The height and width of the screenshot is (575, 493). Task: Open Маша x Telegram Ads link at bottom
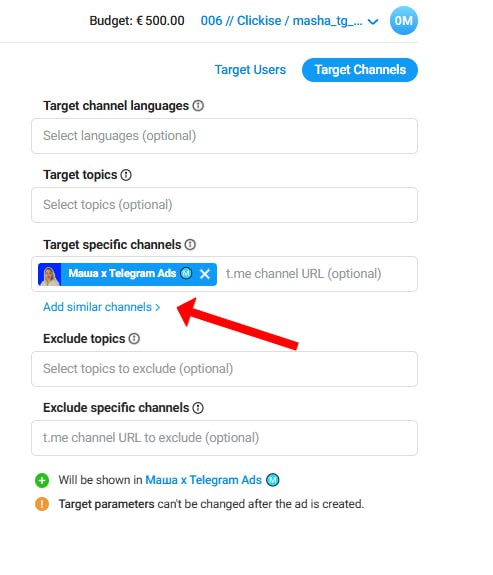click(x=204, y=480)
